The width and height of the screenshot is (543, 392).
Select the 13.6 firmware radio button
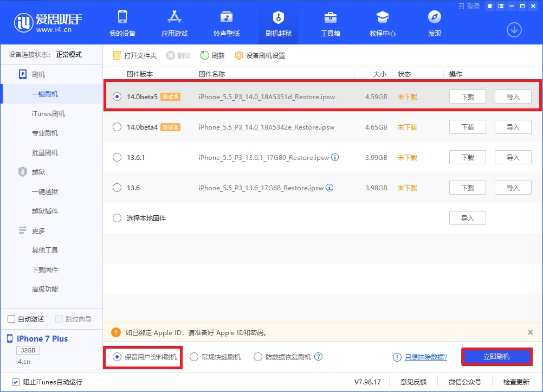click(117, 188)
